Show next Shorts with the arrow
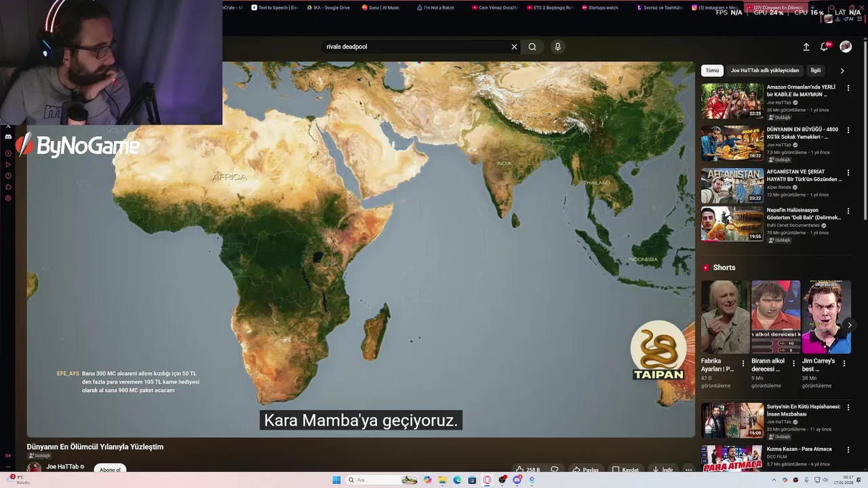This screenshot has width=868, height=488. 849,325
